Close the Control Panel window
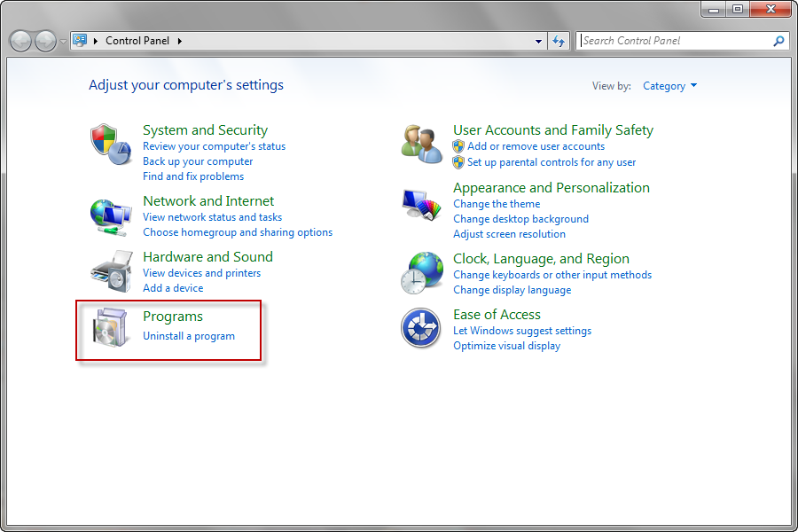 coord(771,10)
